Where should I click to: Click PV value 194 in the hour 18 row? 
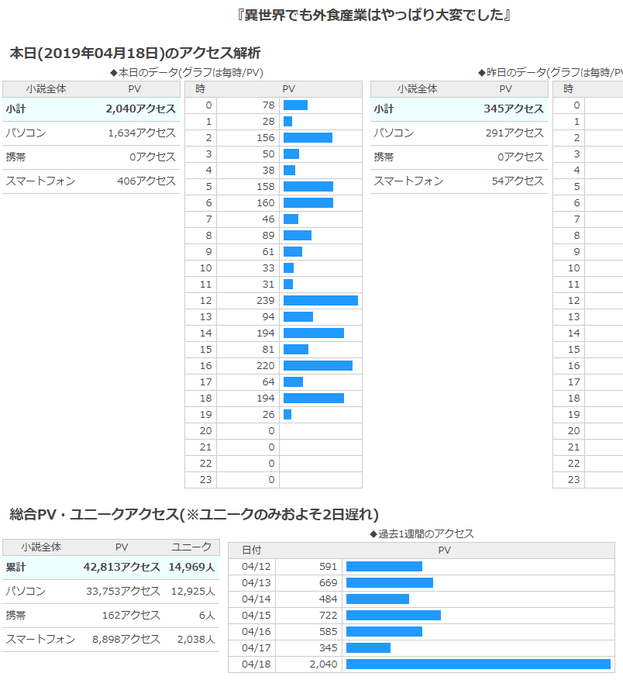coord(266,398)
